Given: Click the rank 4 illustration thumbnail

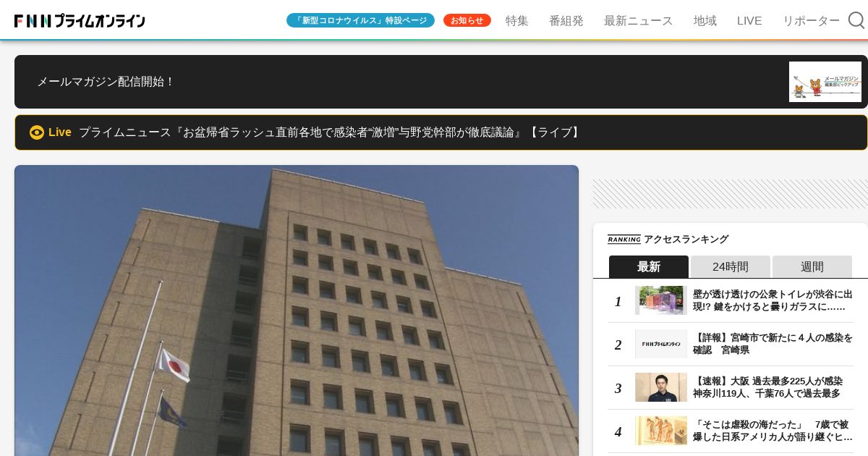Looking at the screenshot, I should coord(661,431).
